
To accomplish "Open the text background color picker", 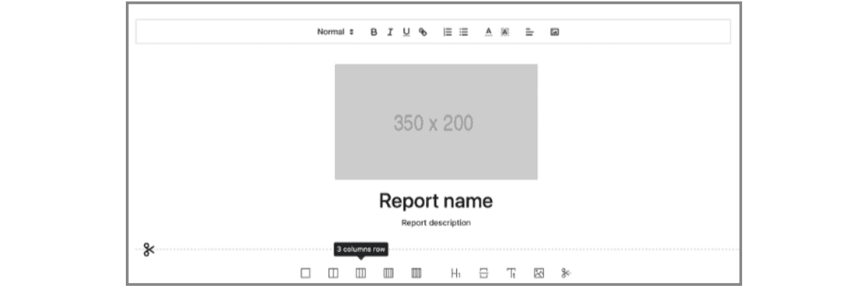I will (x=505, y=32).
